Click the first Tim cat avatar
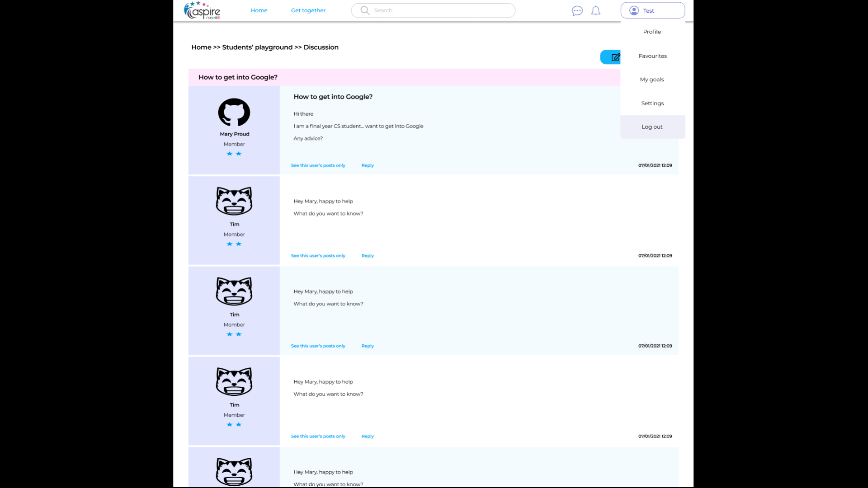Image resolution: width=868 pixels, height=488 pixels. pos(234,201)
